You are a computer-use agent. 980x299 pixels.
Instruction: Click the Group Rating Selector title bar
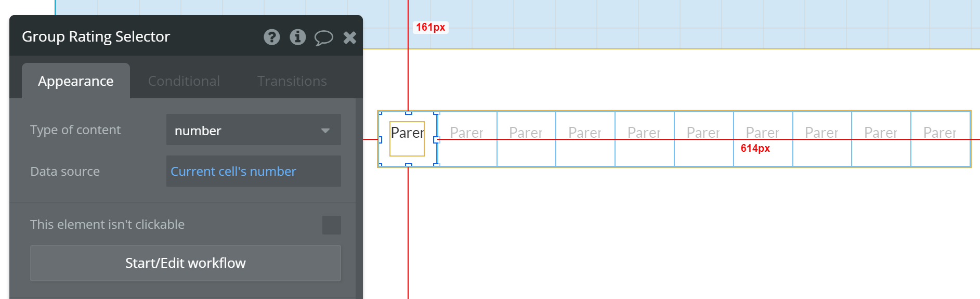130,36
